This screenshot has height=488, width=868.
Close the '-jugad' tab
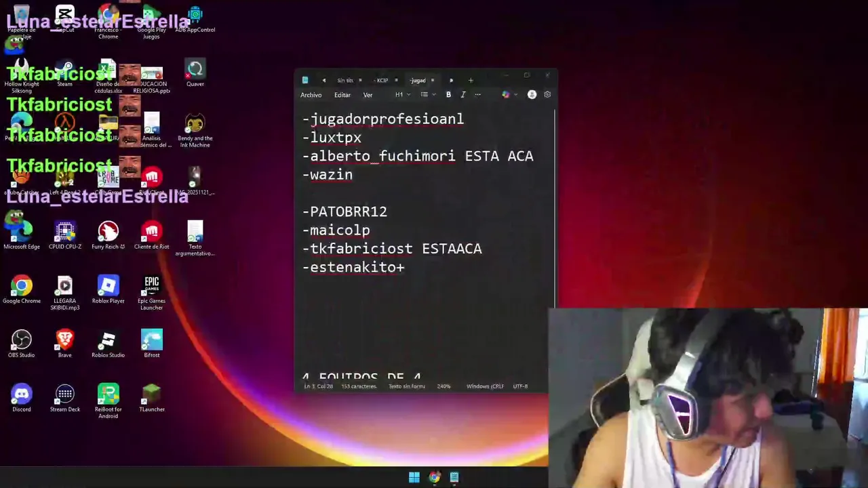click(433, 81)
